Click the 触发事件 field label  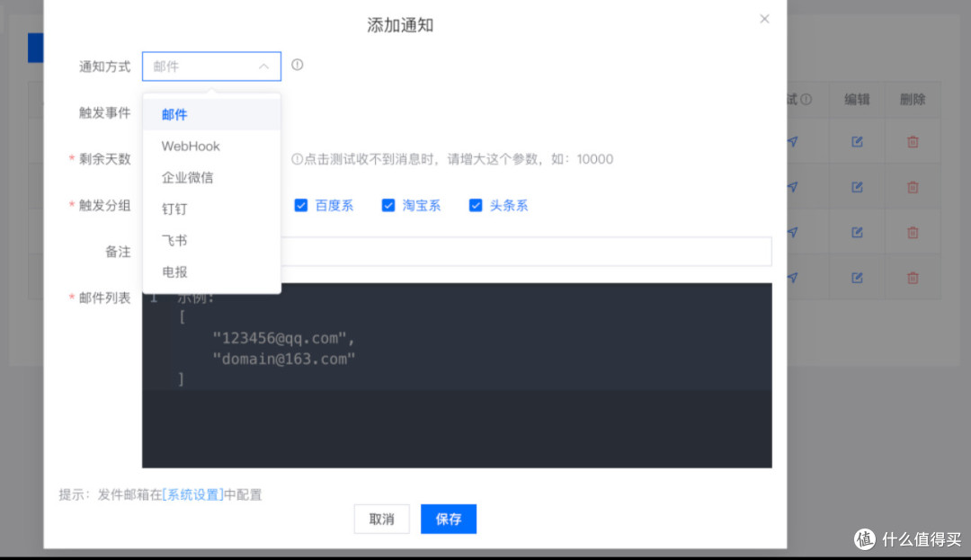(104, 112)
